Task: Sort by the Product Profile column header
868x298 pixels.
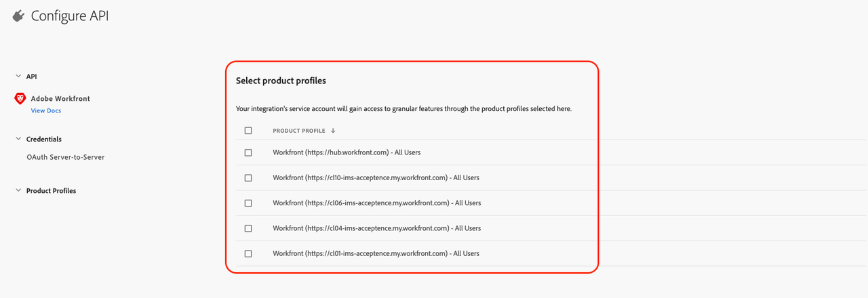Action: point(298,131)
